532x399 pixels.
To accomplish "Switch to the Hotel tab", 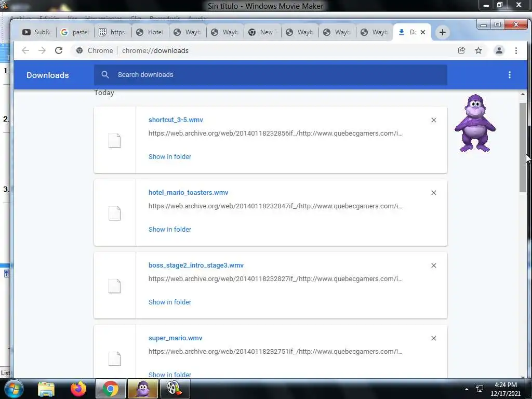I will click(x=150, y=32).
